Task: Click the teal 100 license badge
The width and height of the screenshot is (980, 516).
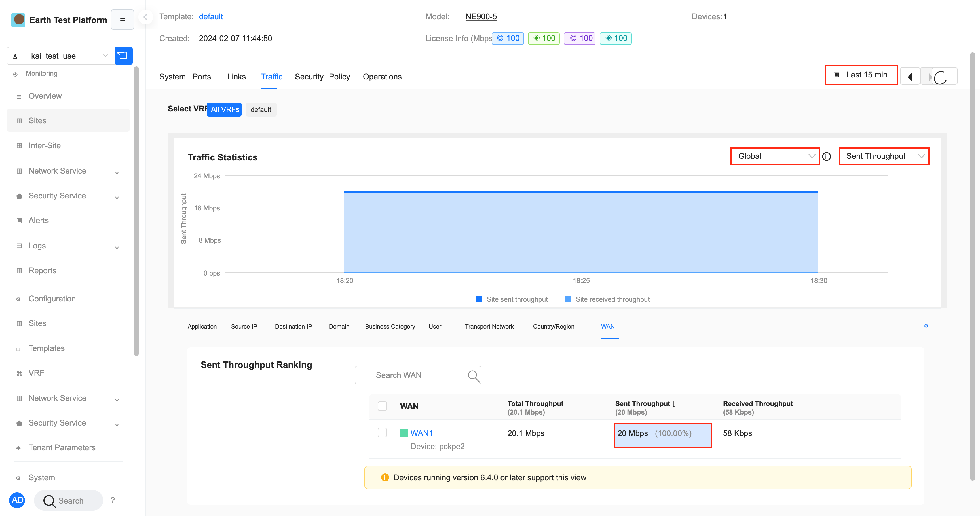Action: [x=616, y=38]
